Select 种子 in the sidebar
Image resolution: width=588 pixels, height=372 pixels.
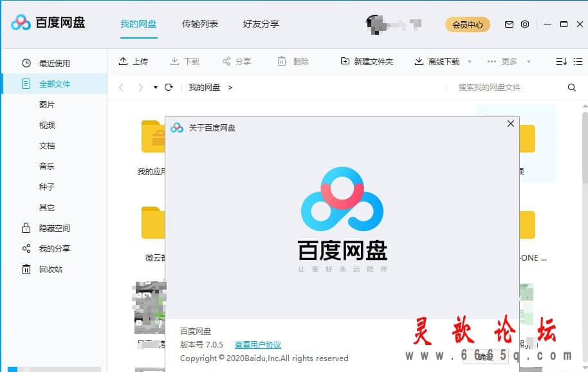[47, 187]
